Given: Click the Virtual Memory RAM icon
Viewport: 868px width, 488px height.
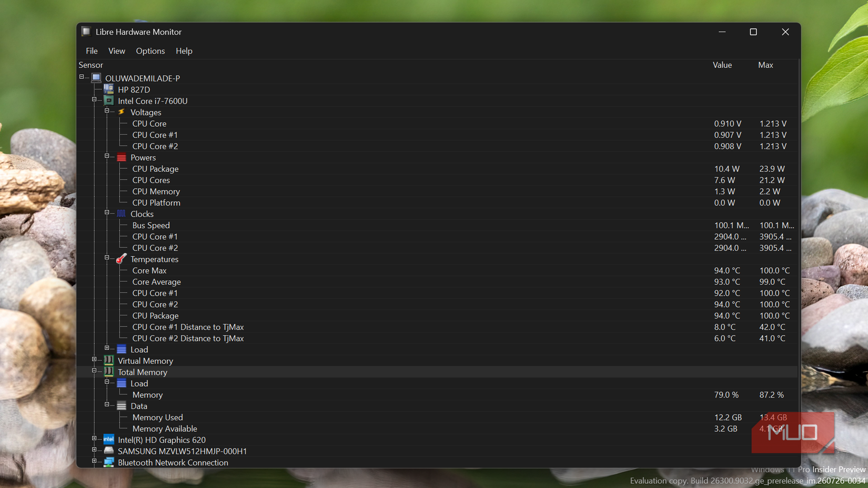Looking at the screenshot, I should click(109, 360).
